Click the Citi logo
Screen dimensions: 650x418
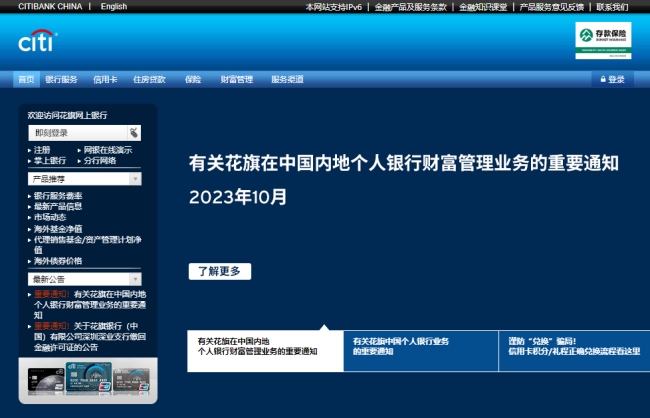(x=38, y=41)
